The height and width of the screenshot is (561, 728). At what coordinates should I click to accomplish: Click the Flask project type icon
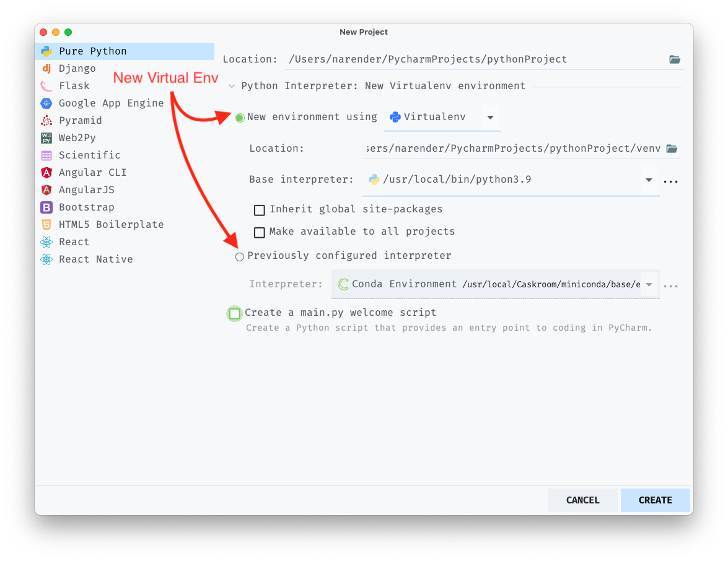(x=48, y=85)
